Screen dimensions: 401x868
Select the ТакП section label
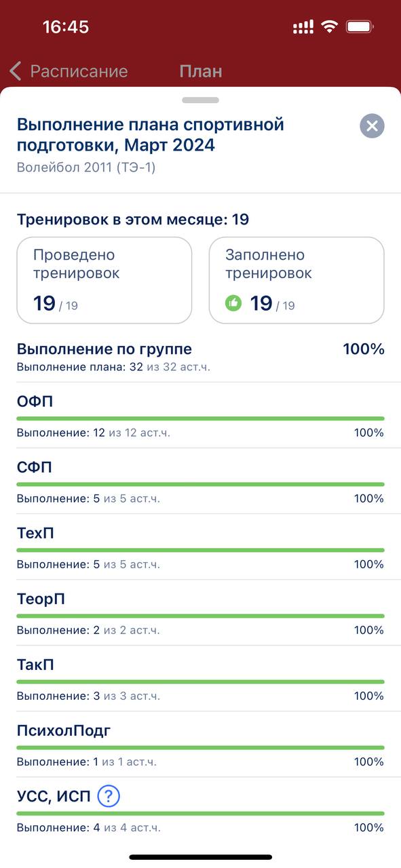[x=35, y=665]
